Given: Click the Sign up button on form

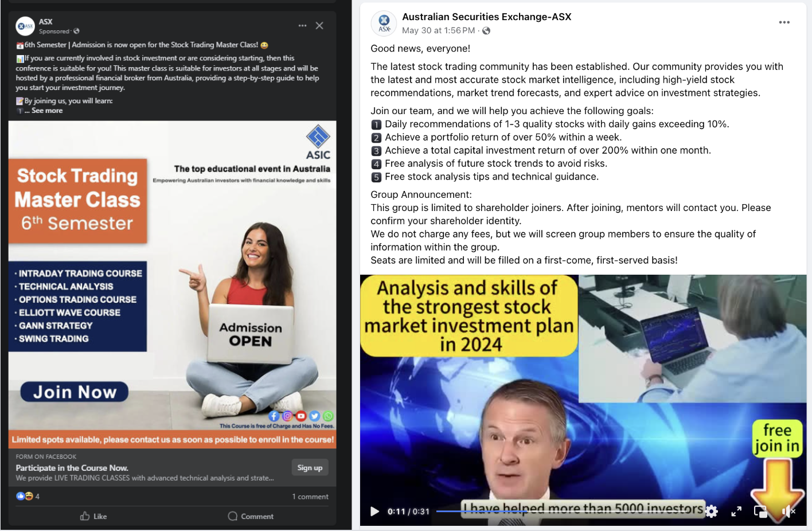Looking at the screenshot, I should (310, 468).
